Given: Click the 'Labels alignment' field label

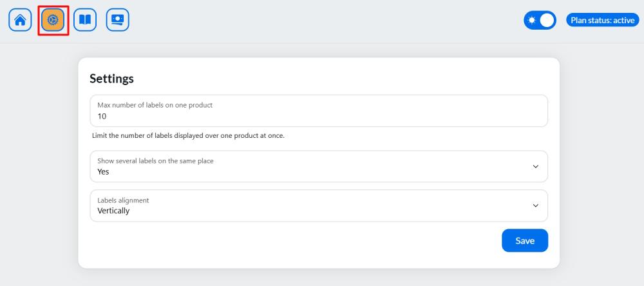Looking at the screenshot, I should 123,200.
